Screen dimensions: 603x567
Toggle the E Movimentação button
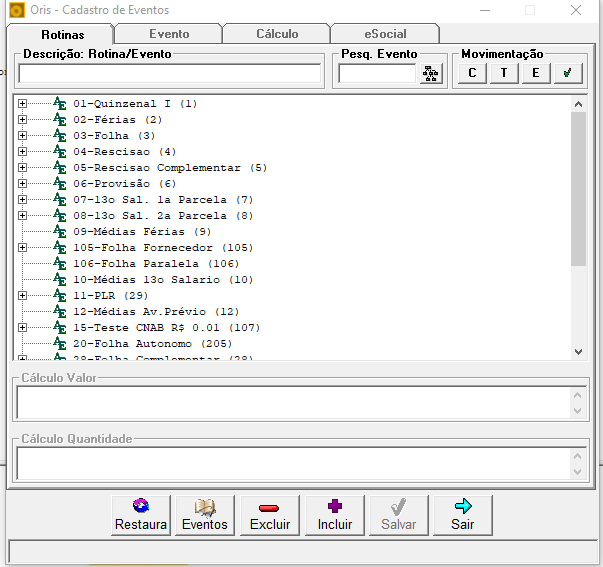pos(536,73)
